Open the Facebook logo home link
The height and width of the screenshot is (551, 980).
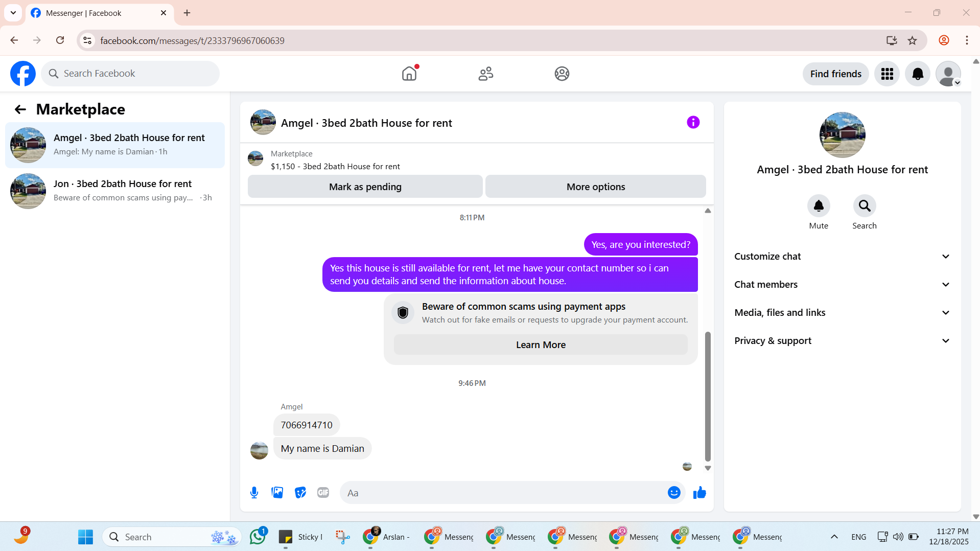[x=23, y=74]
